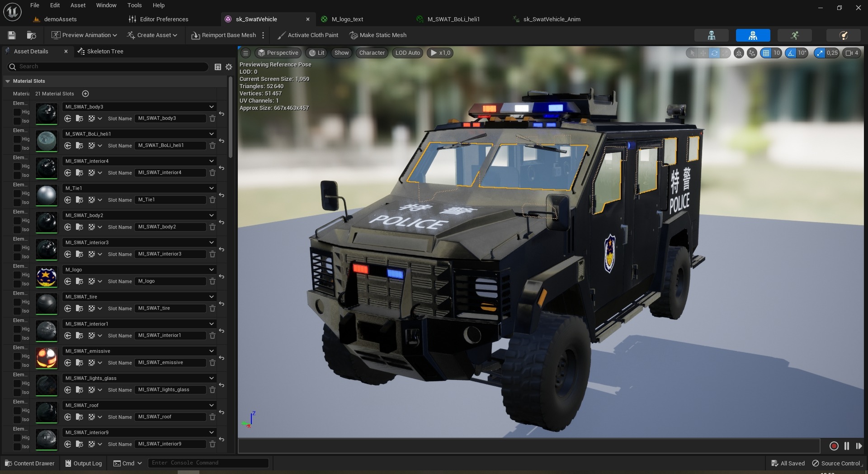Image resolution: width=868 pixels, height=474 pixels.
Task: Click the Browse to asset icon in toolbar
Action: coord(31,35)
